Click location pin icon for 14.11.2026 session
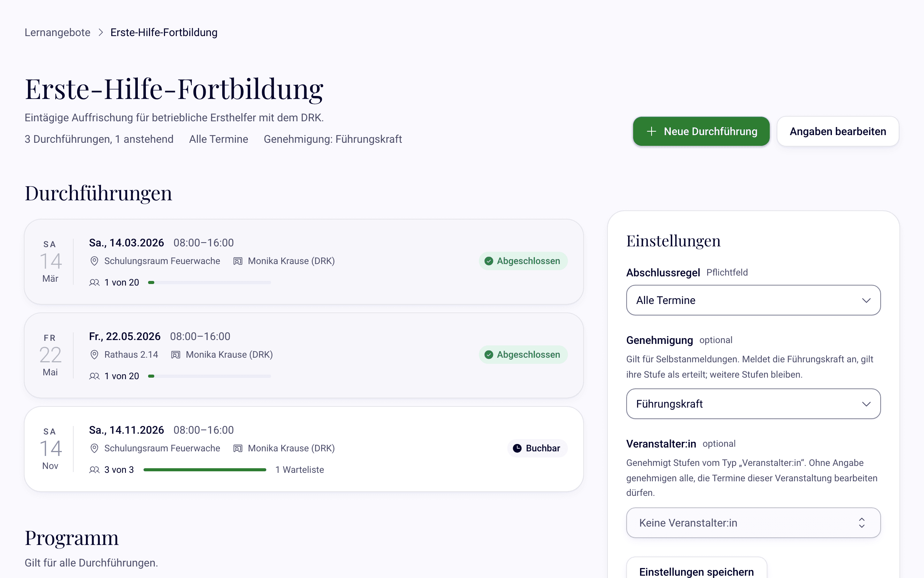This screenshot has height=578, width=924. [94, 448]
